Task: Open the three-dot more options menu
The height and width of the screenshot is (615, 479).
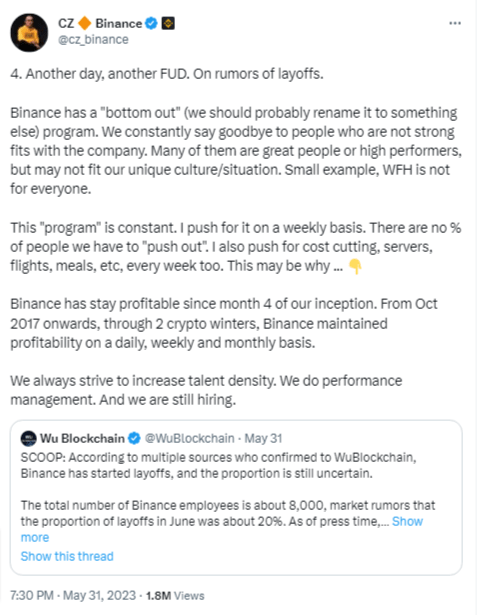Action: tap(455, 24)
